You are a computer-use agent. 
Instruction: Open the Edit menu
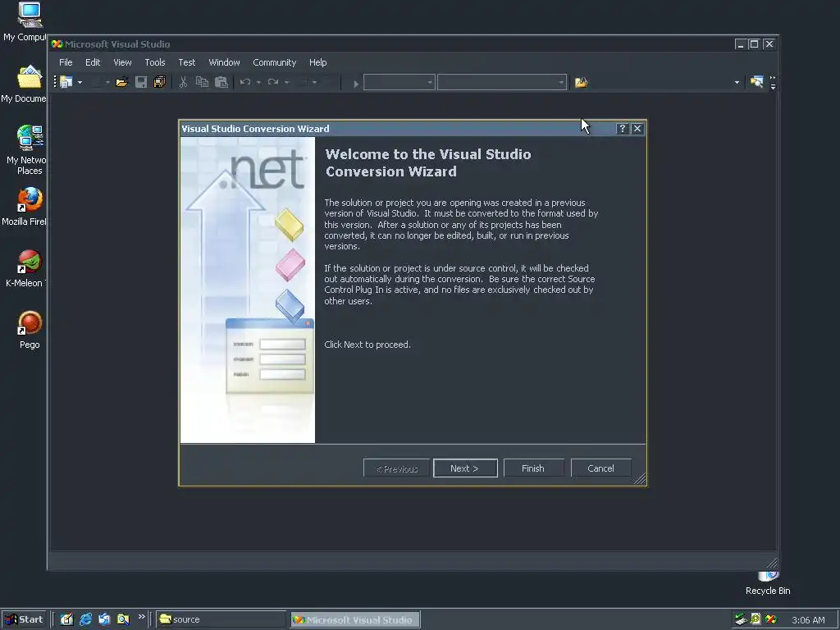[93, 62]
